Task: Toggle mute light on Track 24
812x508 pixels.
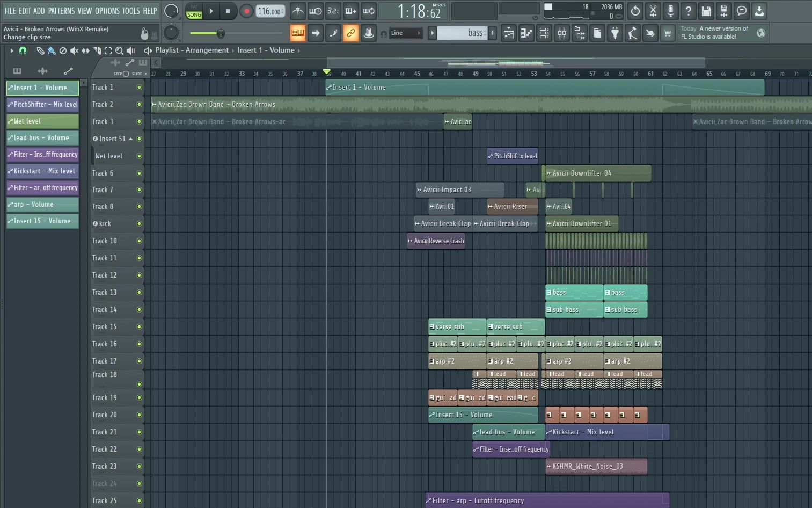Action: pyautogui.click(x=139, y=483)
